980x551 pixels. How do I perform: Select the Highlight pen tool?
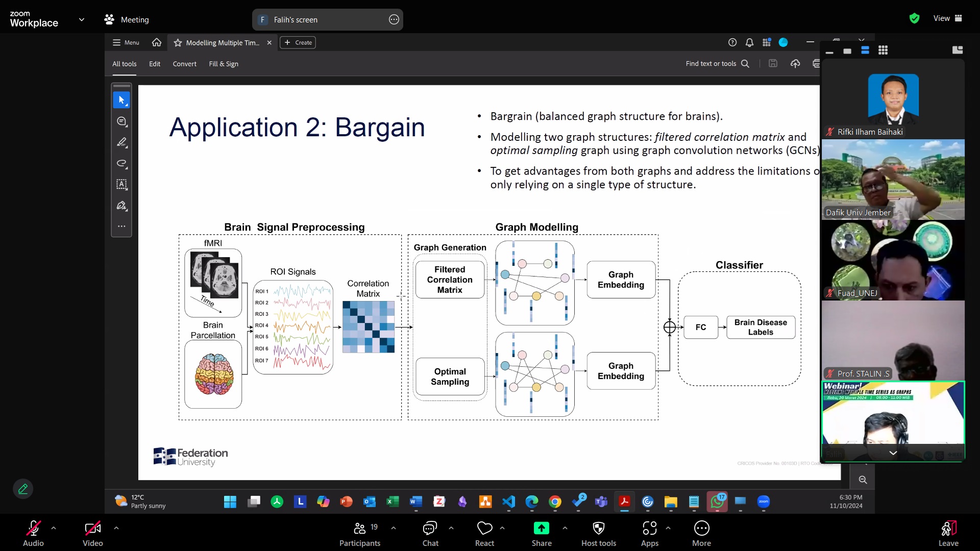click(x=121, y=142)
